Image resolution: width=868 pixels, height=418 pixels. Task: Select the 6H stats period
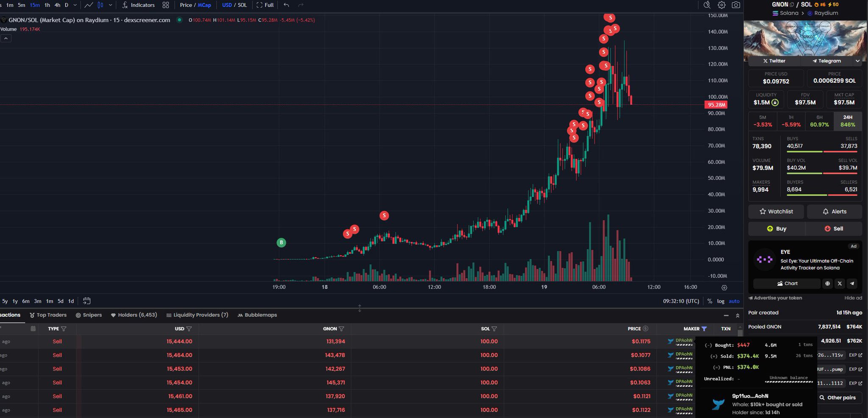pyautogui.click(x=819, y=121)
